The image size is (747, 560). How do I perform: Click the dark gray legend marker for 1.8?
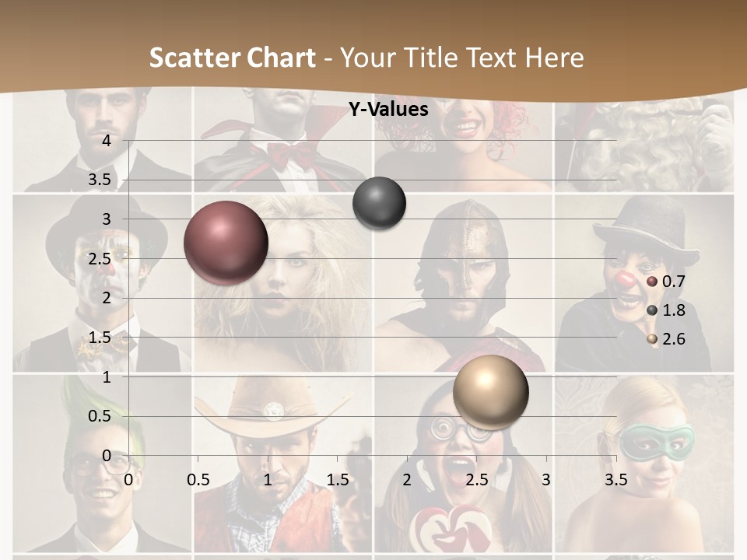[652, 310]
